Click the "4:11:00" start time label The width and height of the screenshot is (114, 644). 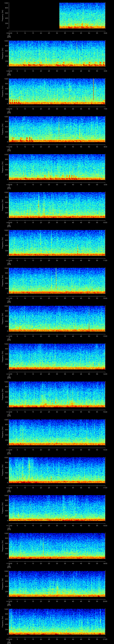click(x=9, y=298)
